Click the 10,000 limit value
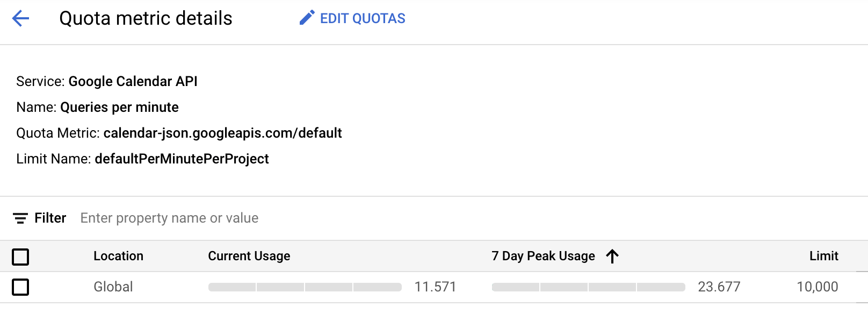Screen dimensions: 868x328 [817, 287]
